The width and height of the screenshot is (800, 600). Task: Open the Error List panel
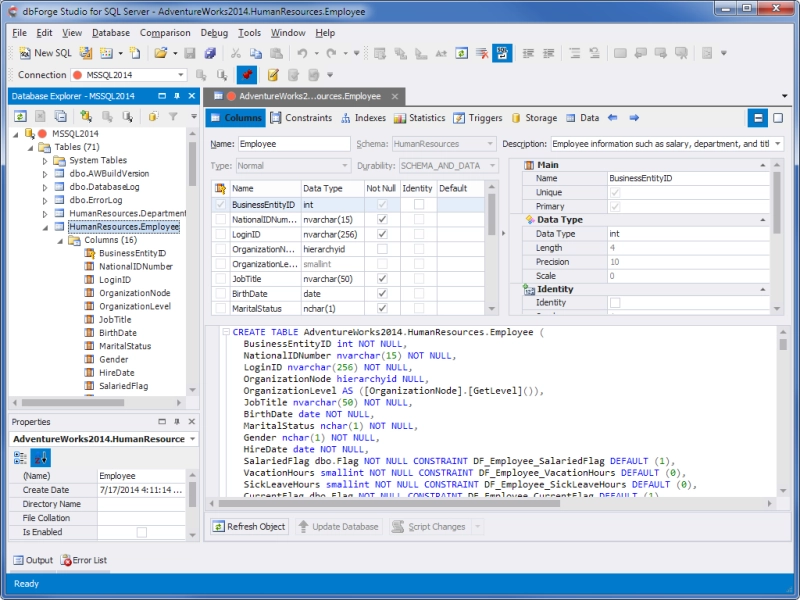click(84, 560)
